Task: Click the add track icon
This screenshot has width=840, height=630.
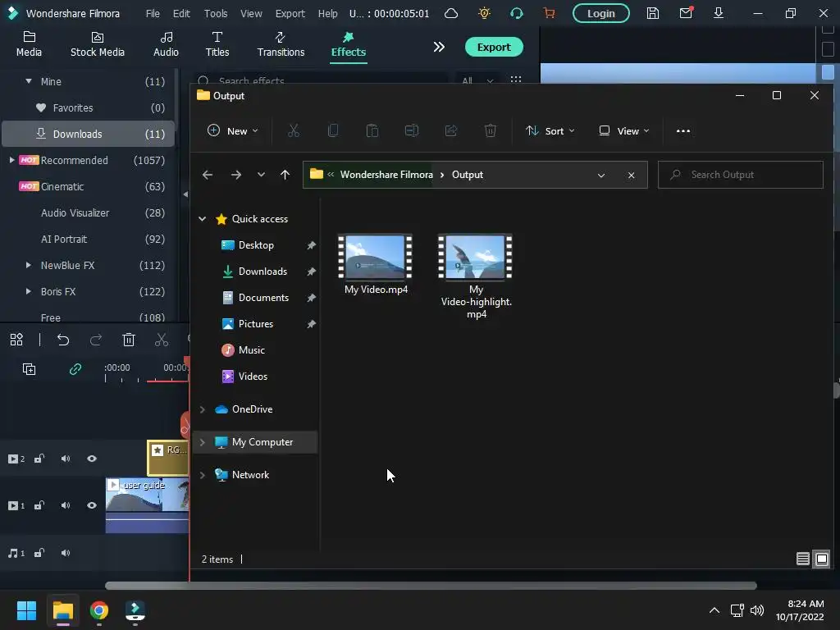Action: click(x=29, y=369)
